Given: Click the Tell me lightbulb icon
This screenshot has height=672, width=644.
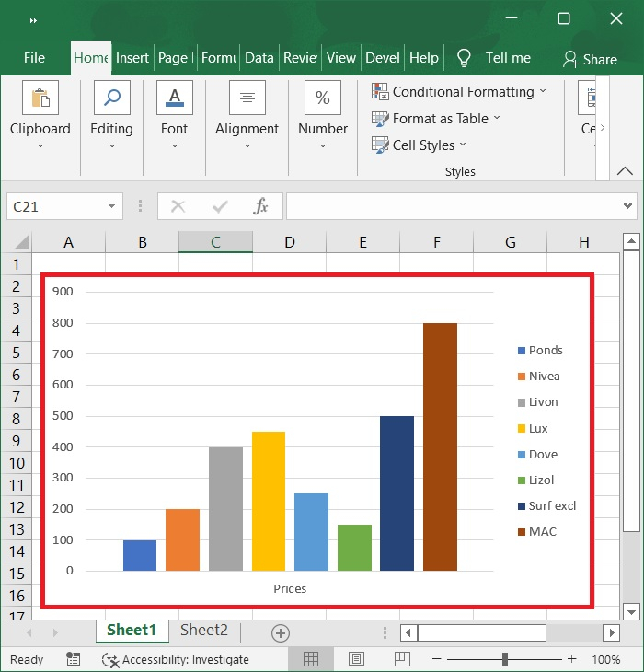Looking at the screenshot, I should pyautogui.click(x=465, y=58).
